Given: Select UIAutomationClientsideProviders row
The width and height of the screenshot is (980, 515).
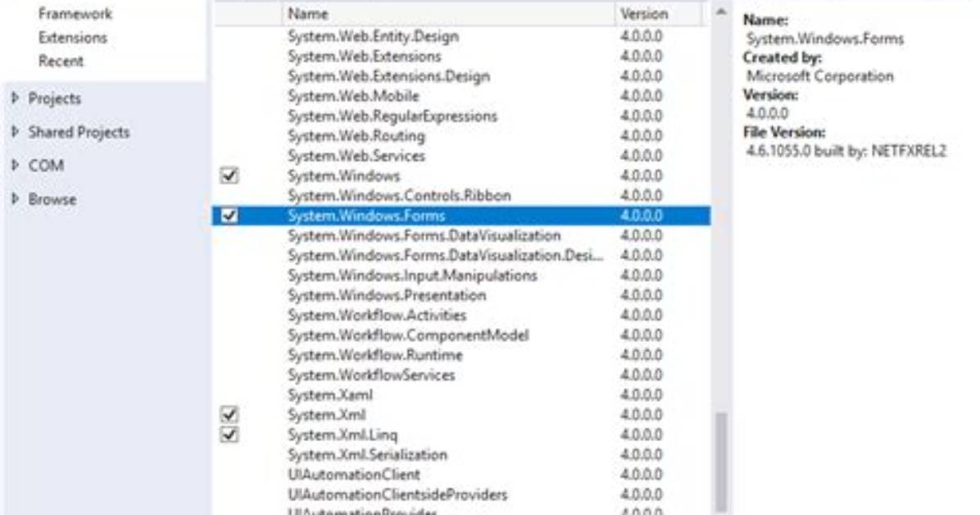Looking at the screenshot, I should tap(461, 495).
